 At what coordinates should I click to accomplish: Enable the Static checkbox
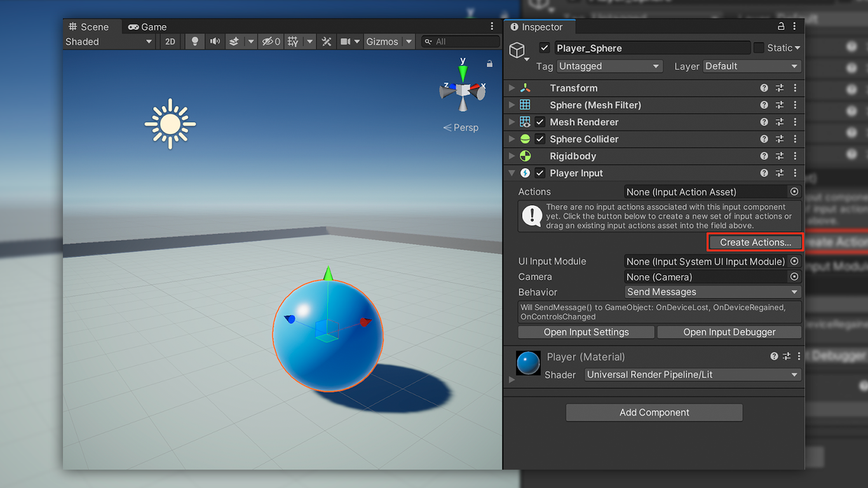click(x=759, y=48)
